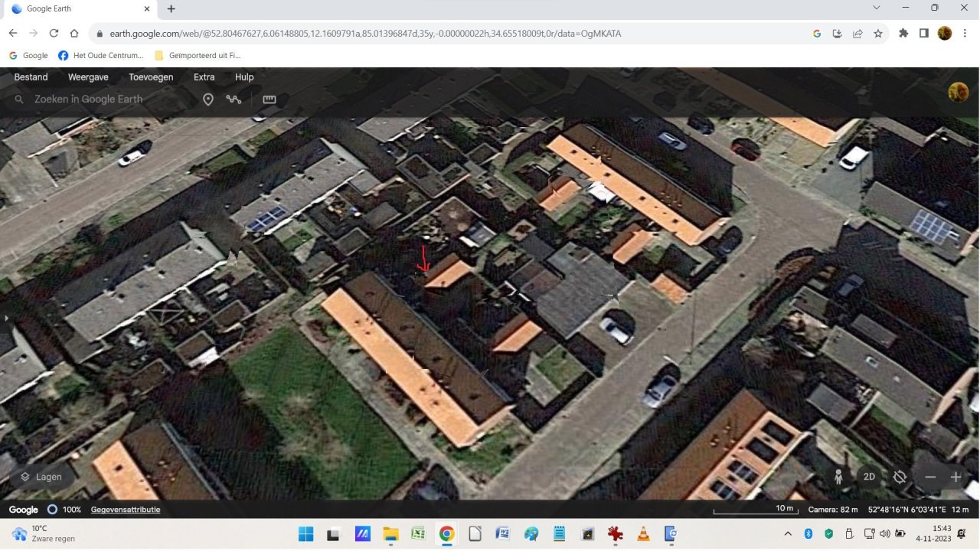Click the search magnifier icon

tap(18, 99)
